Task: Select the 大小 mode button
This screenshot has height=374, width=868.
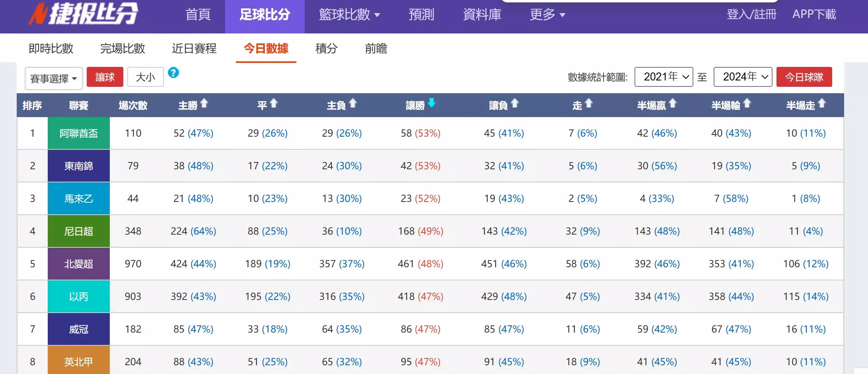Action: tap(146, 77)
